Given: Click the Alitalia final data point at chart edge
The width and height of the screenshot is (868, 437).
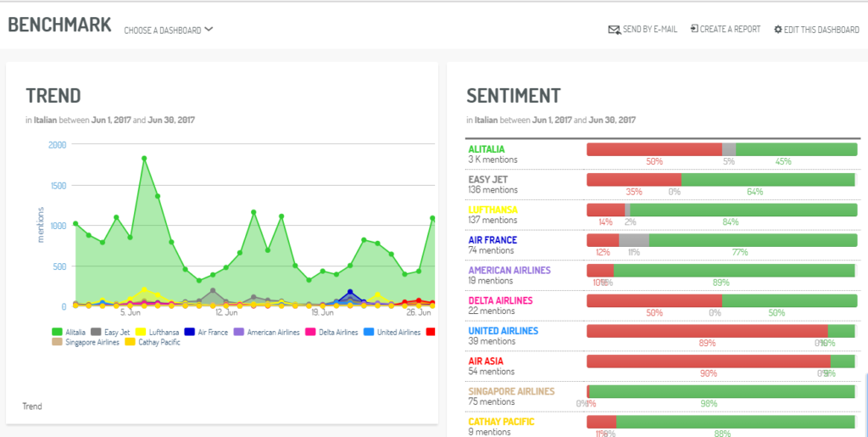Looking at the screenshot, I should tap(432, 218).
